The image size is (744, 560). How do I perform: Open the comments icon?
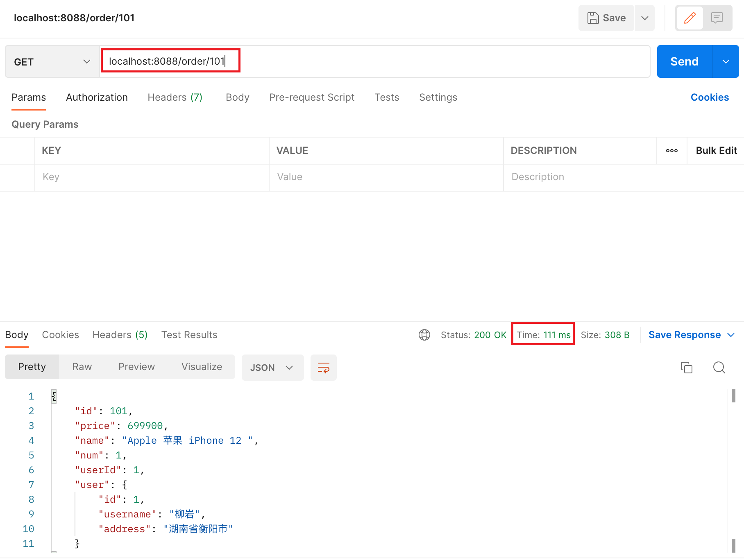click(x=717, y=18)
